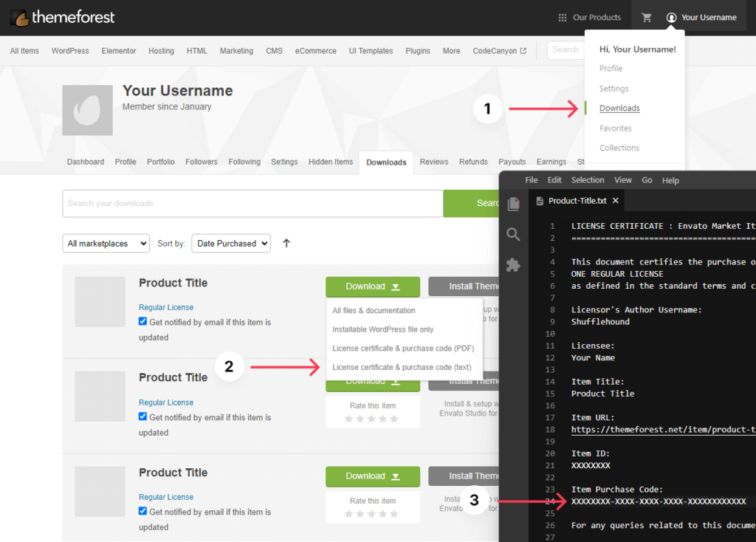Close the Product-Title.txt editor tab
This screenshot has width=756, height=542.
tap(616, 201)
